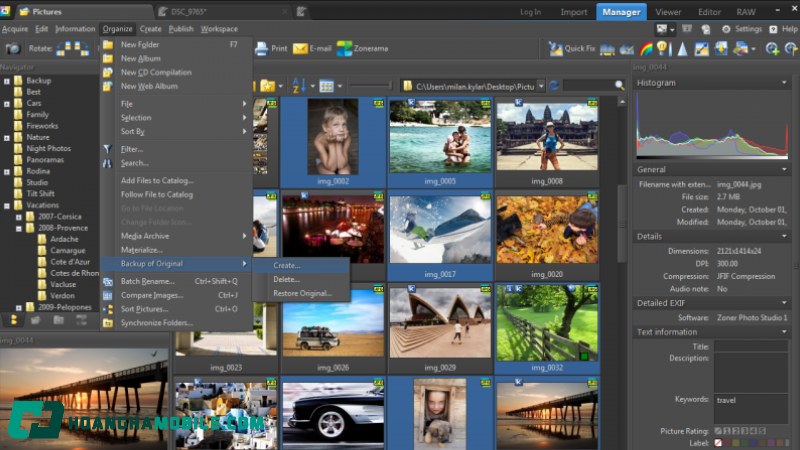Click New Web Album in Organize menu

pos(152,86)
